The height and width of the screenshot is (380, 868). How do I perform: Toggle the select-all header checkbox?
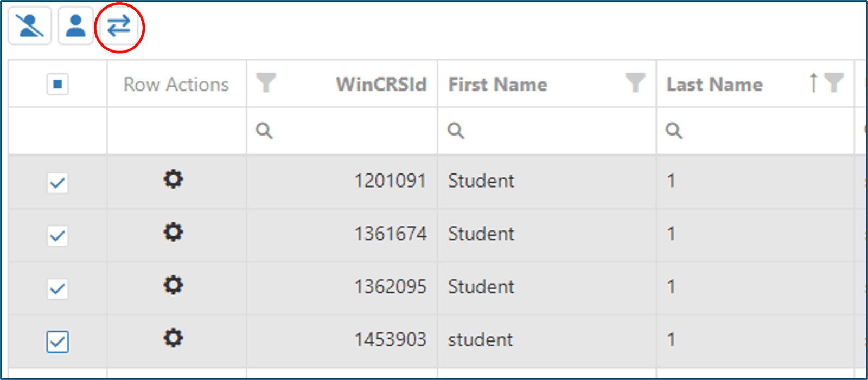click(58, 84)
